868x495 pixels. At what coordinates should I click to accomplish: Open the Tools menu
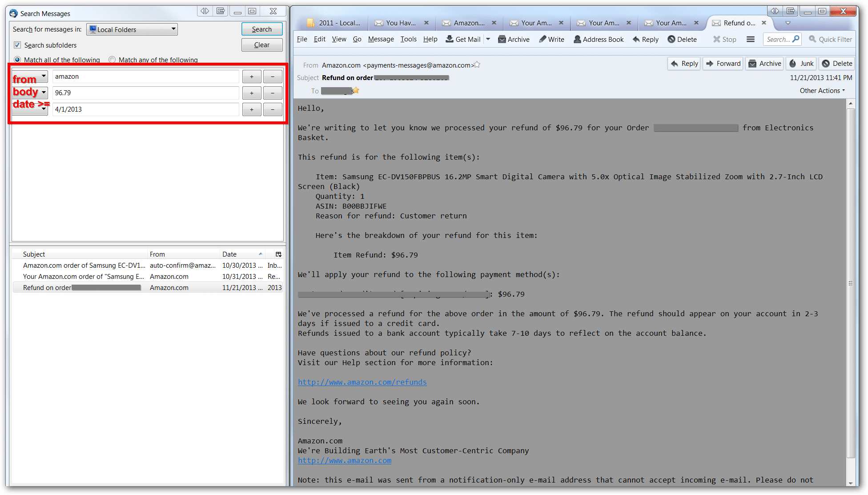point(408,39)
